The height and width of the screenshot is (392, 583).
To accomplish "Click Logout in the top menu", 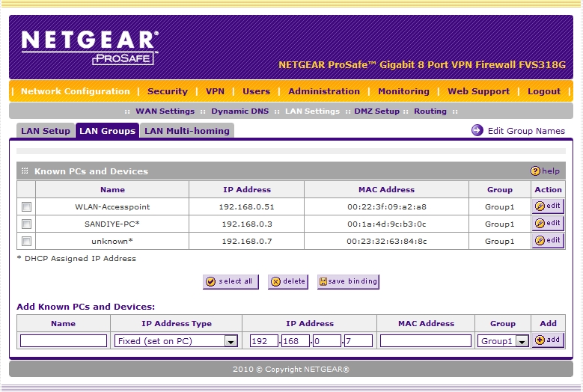I will click(544, 91).
